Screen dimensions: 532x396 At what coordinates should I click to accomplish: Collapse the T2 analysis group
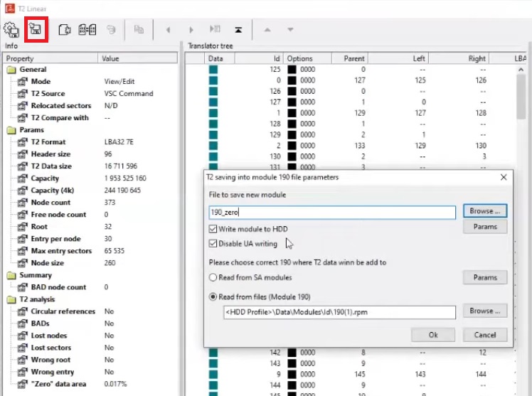coord(11,299)
